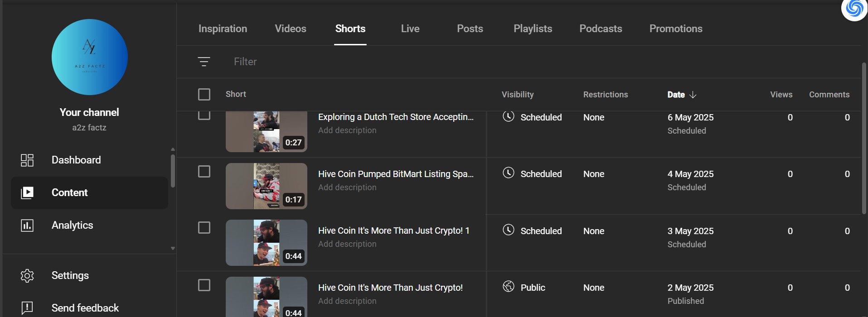
Task: Sort by the Date column header
Action: click(676, 95)
